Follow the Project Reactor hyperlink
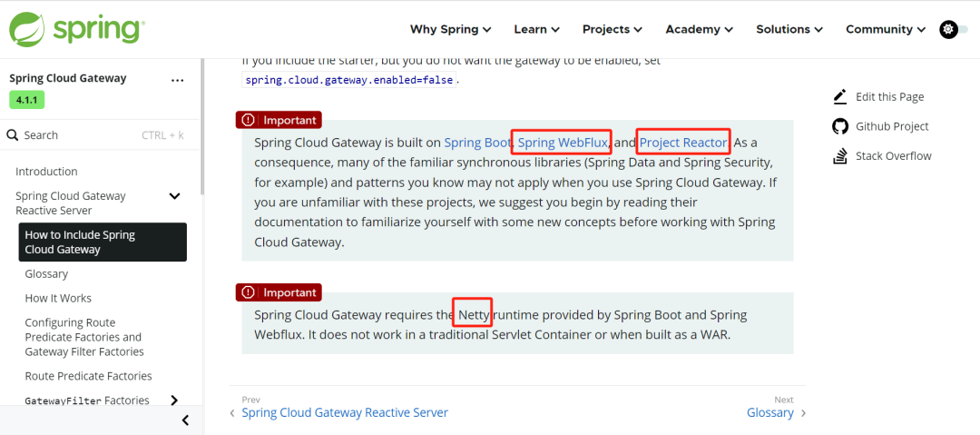 click(x=683, y=143)
